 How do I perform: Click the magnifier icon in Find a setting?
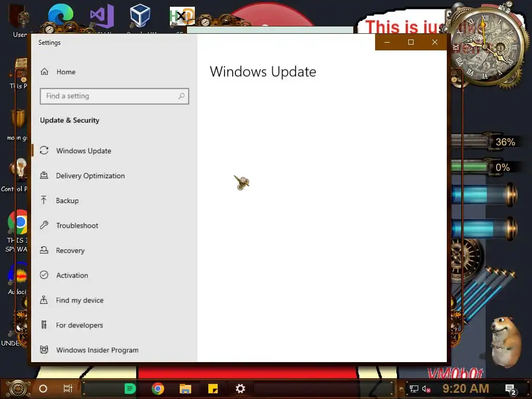point(181,96)
